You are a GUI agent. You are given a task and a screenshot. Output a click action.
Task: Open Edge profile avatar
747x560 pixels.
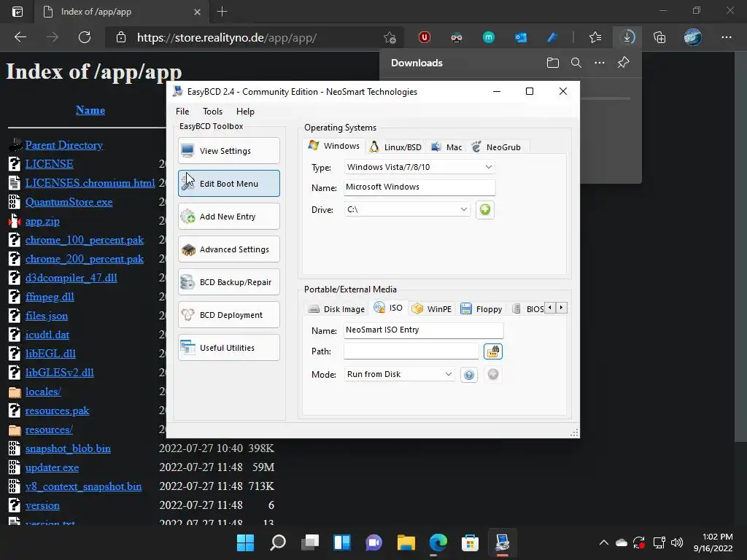[693, 37]
